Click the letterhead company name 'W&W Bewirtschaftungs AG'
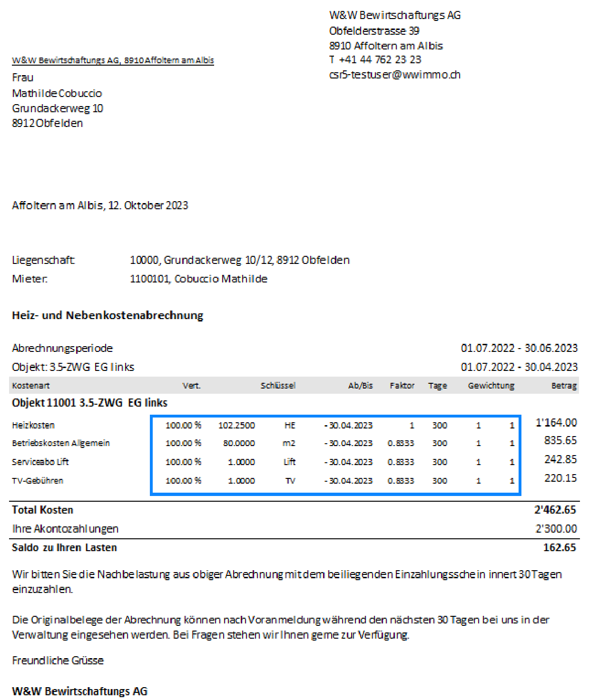Viewport: 589px width, 700px height. coord(395,15)
